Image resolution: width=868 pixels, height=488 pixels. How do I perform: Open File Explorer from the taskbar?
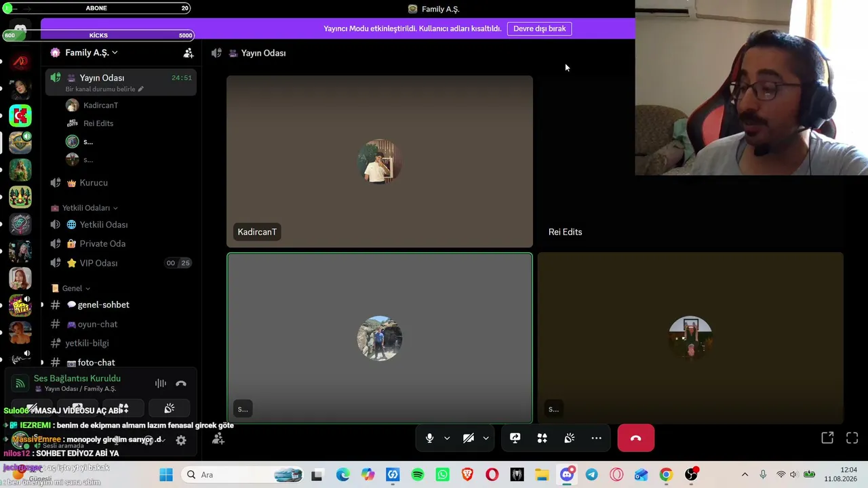(542, 475)
